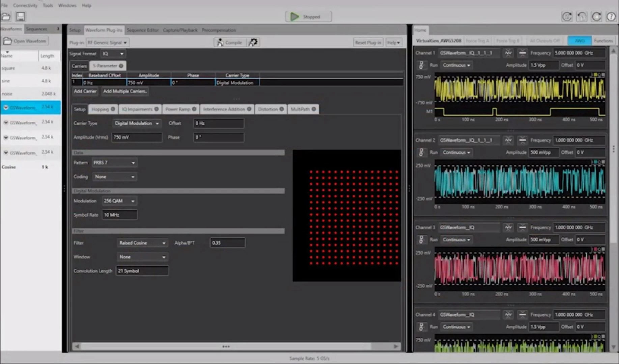Click the redo arrow icon in toolbar
619x364 pixels.
pyautogui.click(x=596, y=17)
